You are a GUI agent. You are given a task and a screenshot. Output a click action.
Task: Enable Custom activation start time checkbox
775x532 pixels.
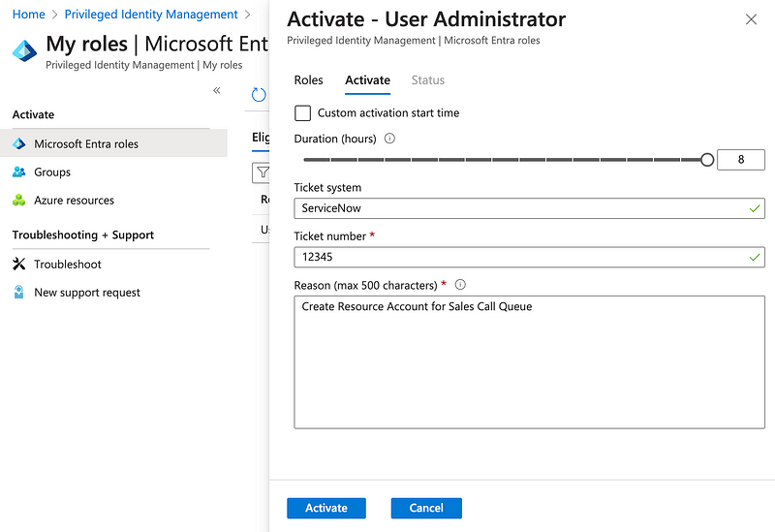303,113
